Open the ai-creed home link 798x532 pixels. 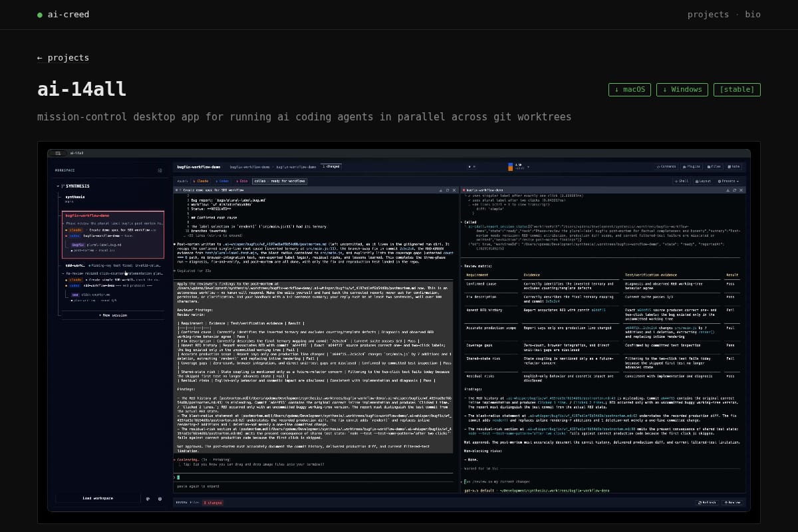click(x=63, y=14)
